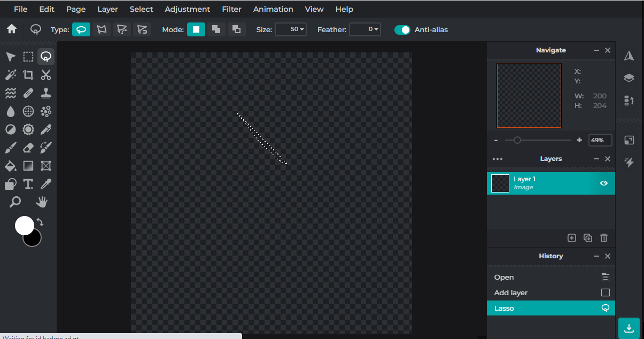Open the Animation menu
The width and height of the screenshot is (644, 339).
pos(273,9)
